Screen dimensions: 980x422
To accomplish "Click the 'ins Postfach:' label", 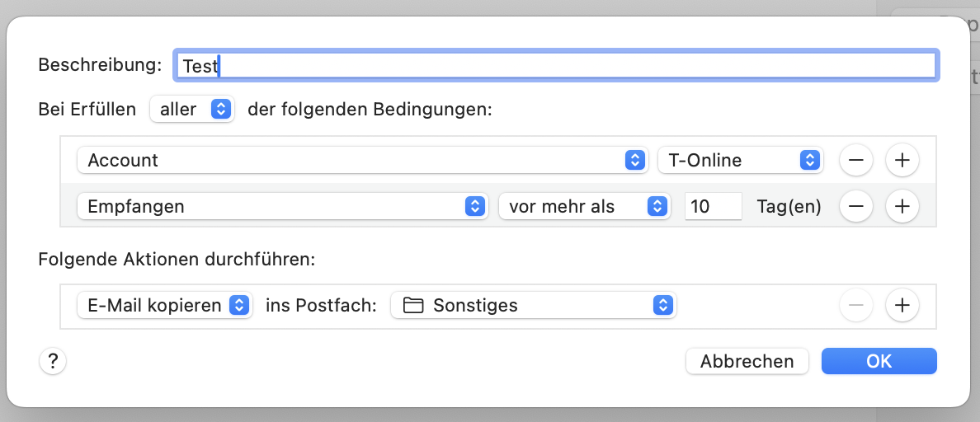I will (321, 306).
